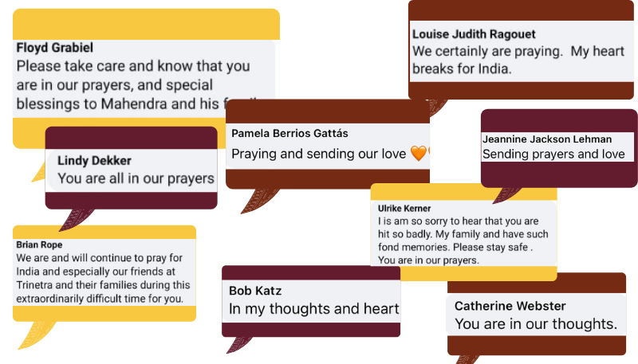Click the comment "In my thoughts and heart"
This screenshot has height=364, width=638.
[x=313, y=309]
